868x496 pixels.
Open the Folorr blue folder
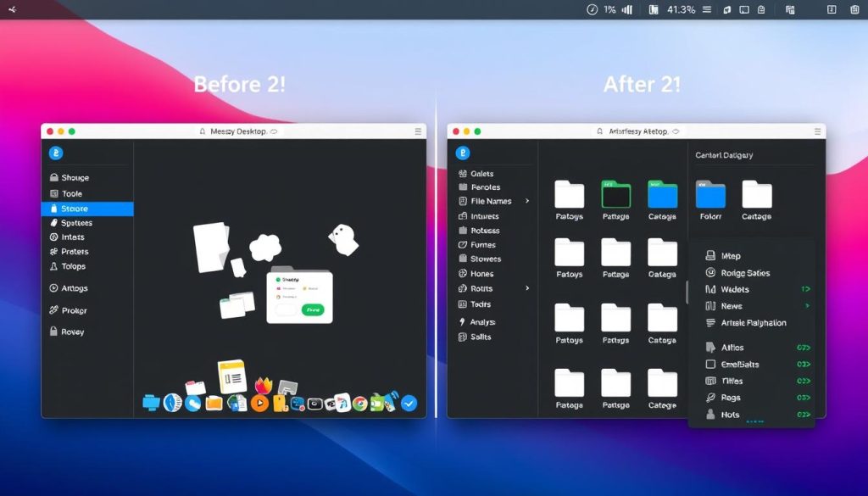tap(711, 194)
